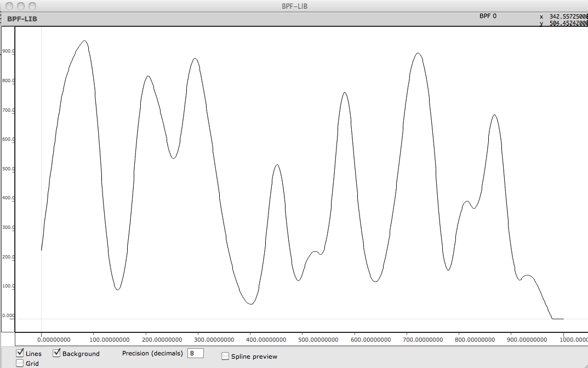
Task: Click the 900.0 y-axis label
Action: (x=8, y=51)
